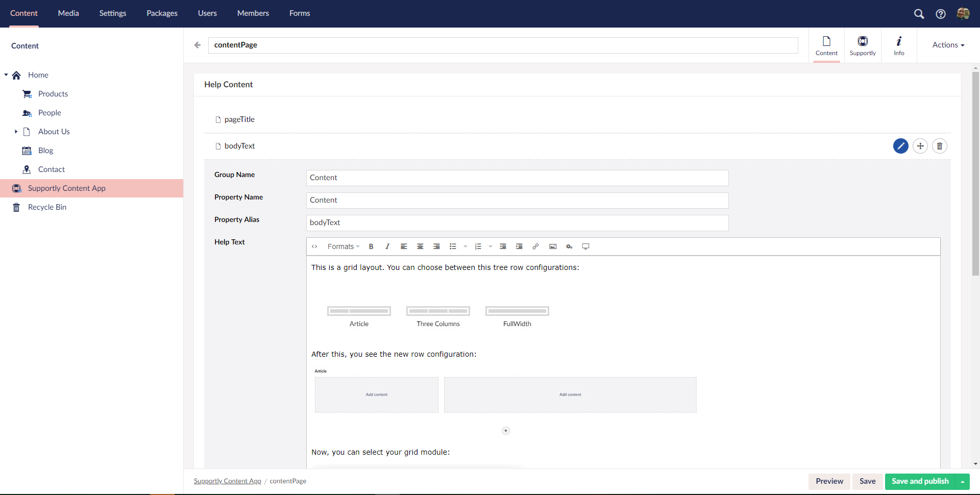Click the embed screen icon in toolbar
Viewport: 980px width, 495px height.
585,246
